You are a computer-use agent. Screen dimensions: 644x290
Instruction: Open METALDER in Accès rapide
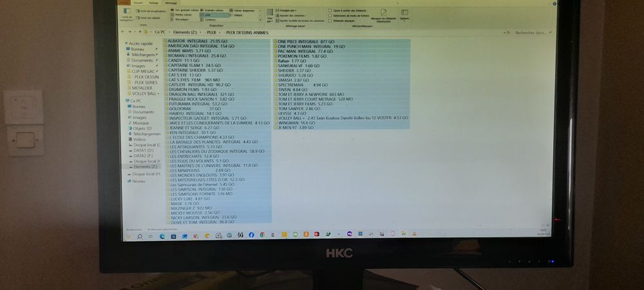[139, 88]
